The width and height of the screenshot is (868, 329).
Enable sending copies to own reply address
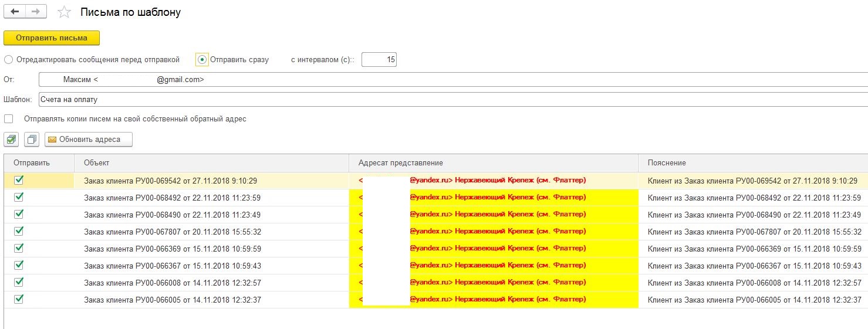(x=8, y=119)
